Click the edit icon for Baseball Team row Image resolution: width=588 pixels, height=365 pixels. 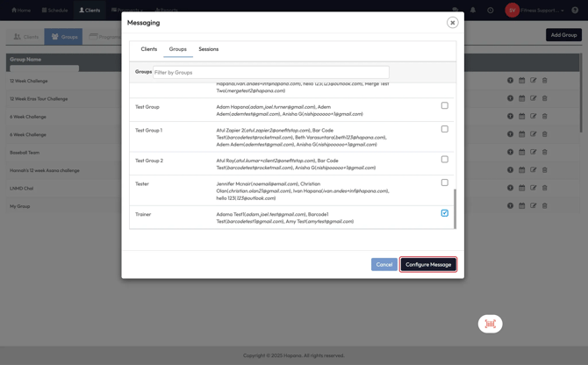533,153
